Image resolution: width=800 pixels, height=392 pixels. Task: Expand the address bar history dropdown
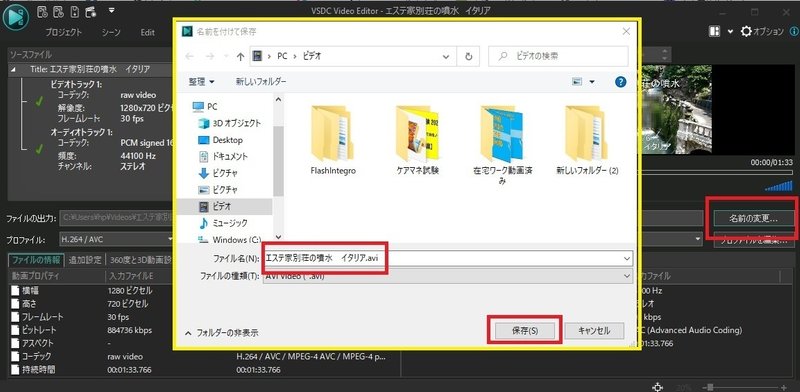[x=446, y=57]
